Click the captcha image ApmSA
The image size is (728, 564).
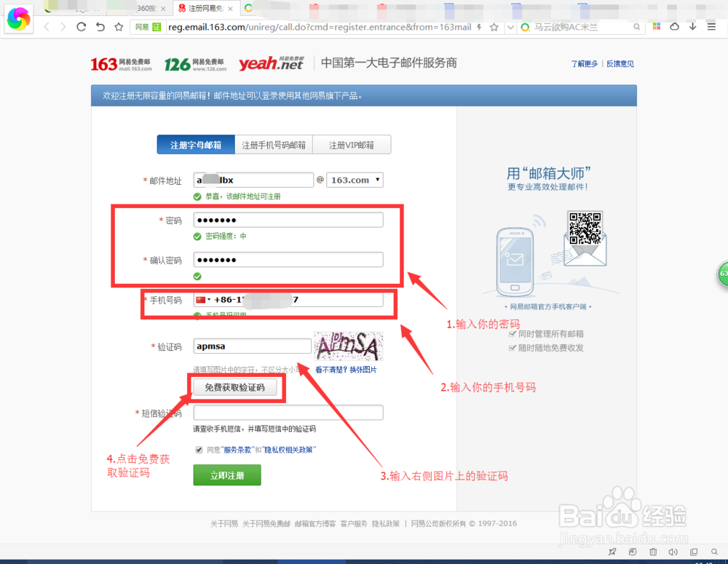(x=348, y=346)
